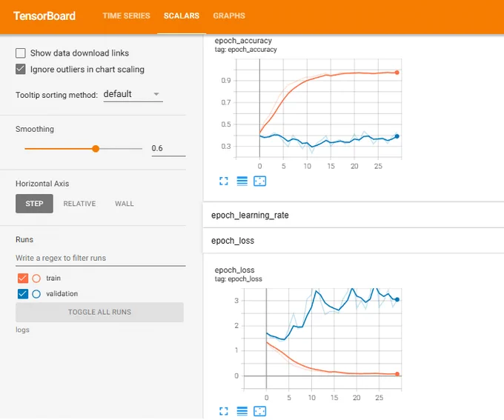The height and width of the screenshot is (420, 504).
Task: Click the Smoothing value field 0.6
Action: click(x=168, y=148)
